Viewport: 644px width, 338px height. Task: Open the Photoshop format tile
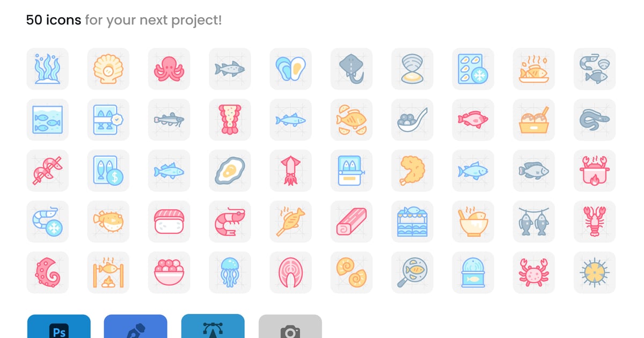[x=59, y=326]
